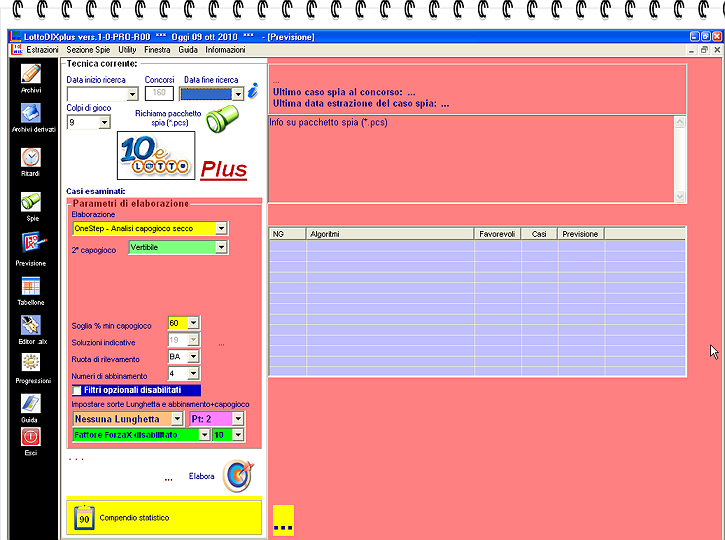Open the Guida menu in the menu bar
Image resolution: width=725 pixels, height=540 pixels.
(188, 49)
